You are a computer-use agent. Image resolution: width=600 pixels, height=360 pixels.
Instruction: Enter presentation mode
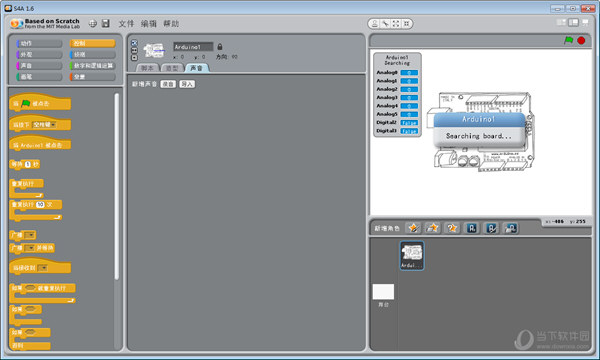coord(585,23)
